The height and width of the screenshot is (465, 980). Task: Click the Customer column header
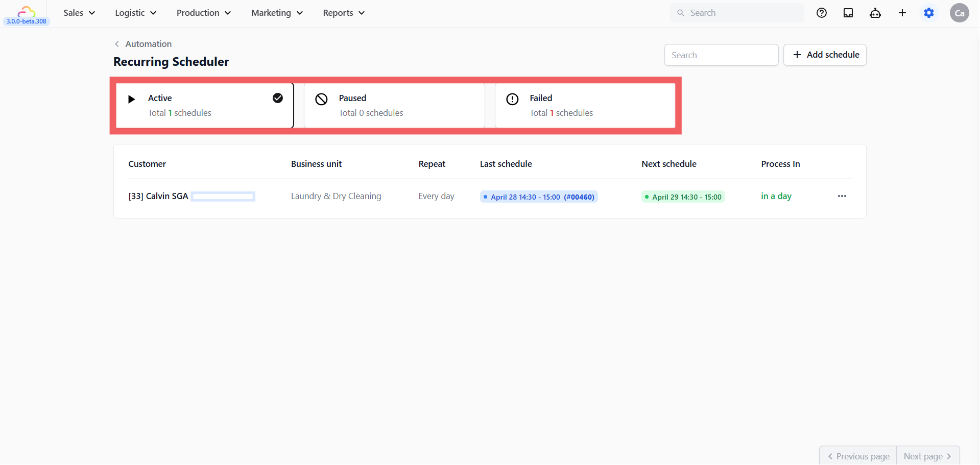147,164
